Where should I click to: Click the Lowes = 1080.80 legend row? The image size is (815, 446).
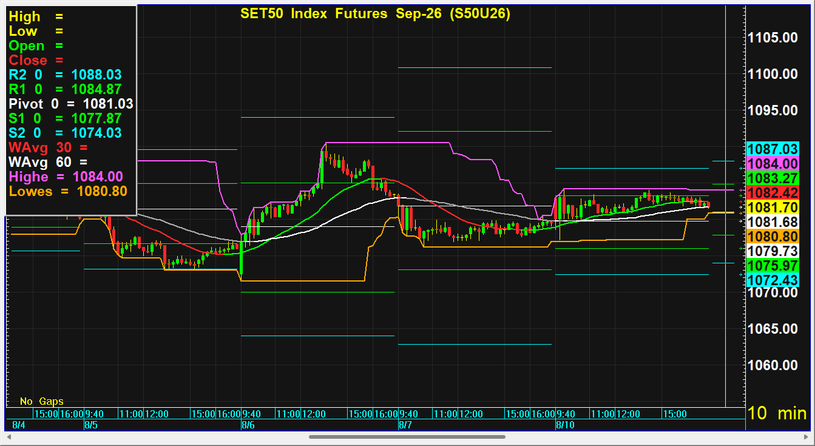pos(68,191)
